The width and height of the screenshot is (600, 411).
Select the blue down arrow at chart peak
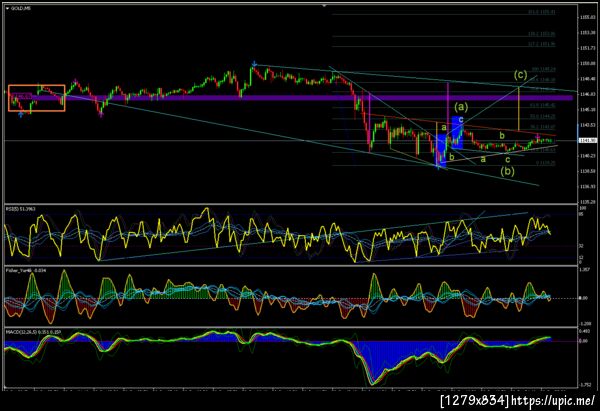click(x=254, y=64)
